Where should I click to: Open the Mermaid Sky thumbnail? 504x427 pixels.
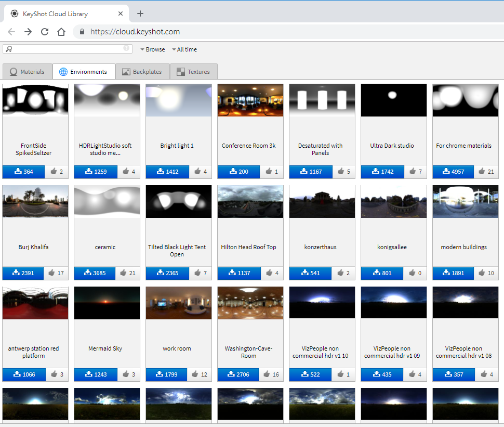click(107, 303)
